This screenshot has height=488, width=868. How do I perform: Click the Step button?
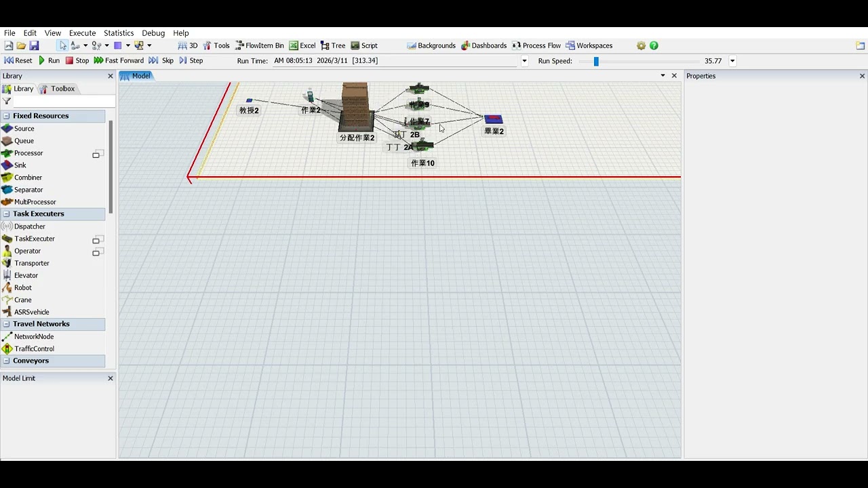coord(191,60)
